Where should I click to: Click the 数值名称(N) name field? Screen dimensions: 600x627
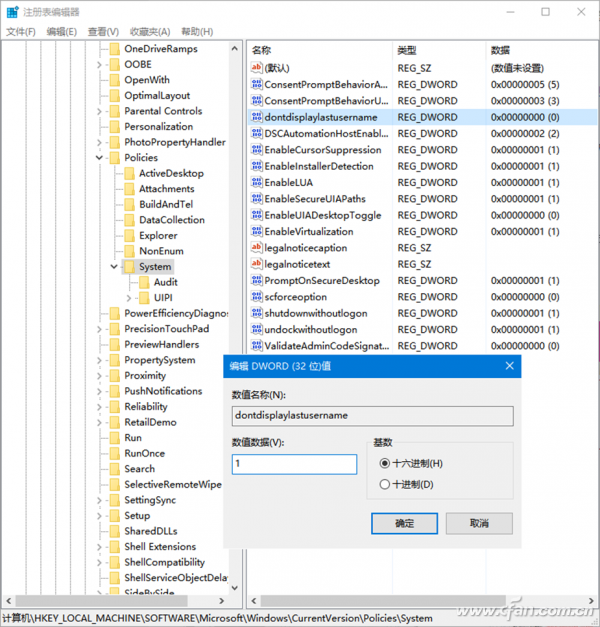(372, 416)
